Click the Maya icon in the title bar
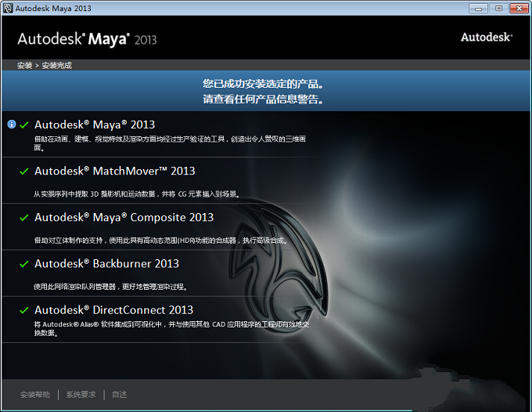 (8, 8)
